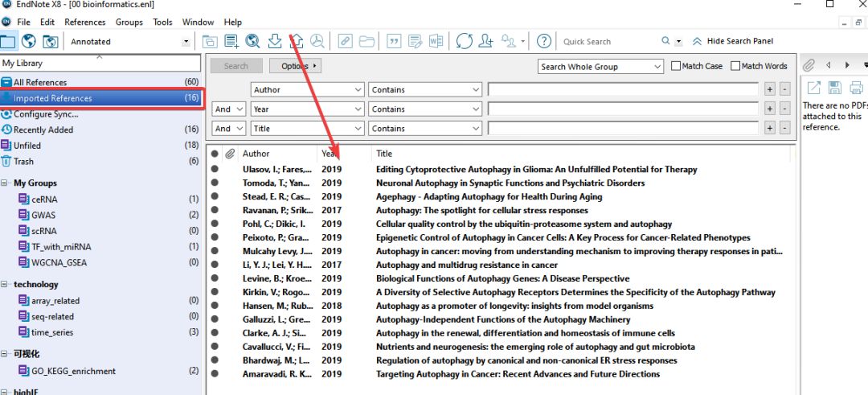
Task: Enable the Match Words checkbox
Action: (x=735, y=66)
